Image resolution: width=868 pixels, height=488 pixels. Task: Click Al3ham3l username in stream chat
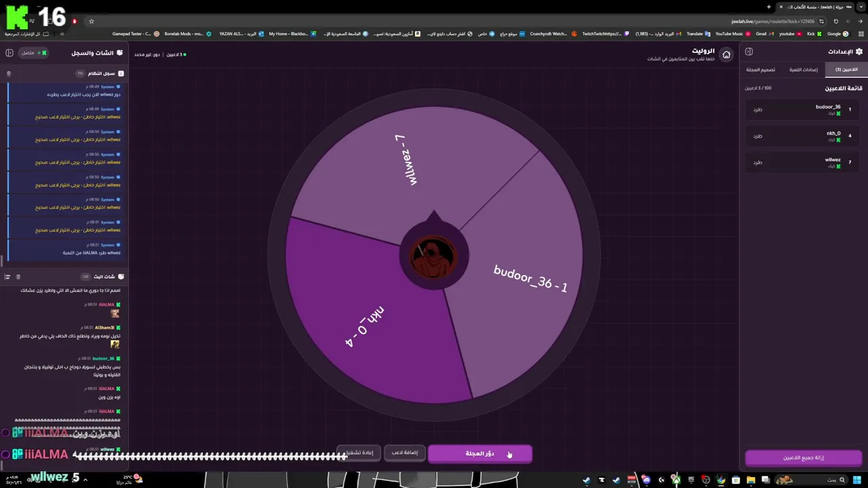pyautogui.click(x=105, y=327)
